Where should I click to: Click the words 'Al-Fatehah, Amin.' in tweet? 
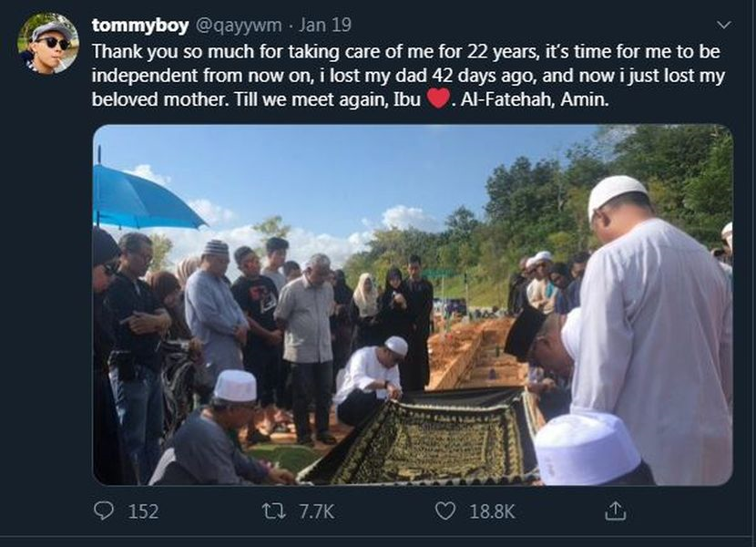(x=535, y=99)
